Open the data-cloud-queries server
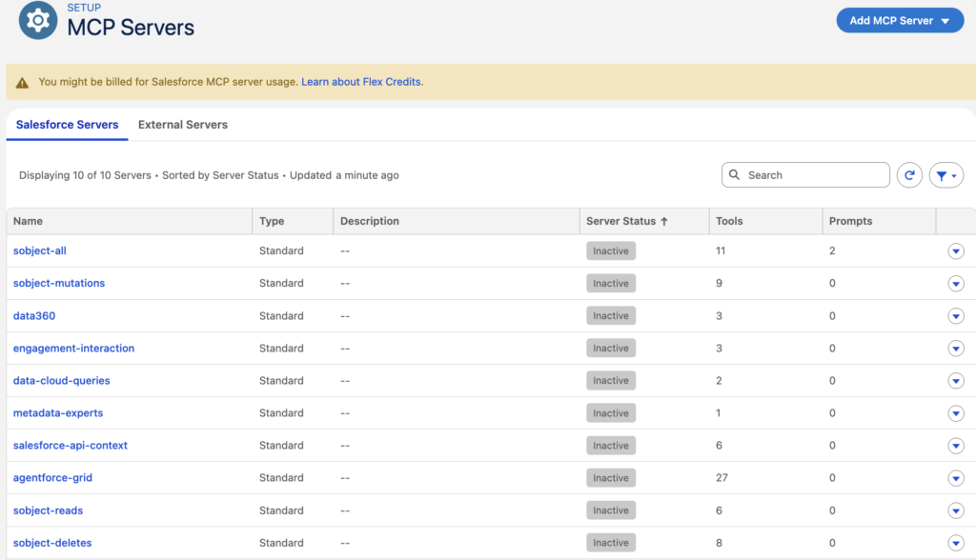 (x=62, y=380)
